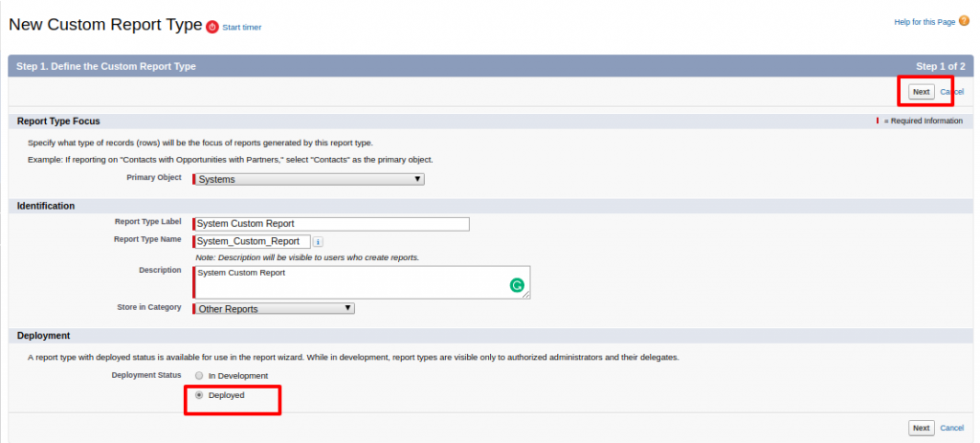Click into the Description text area
Screen dimensions: 980x443
(362, 282)
